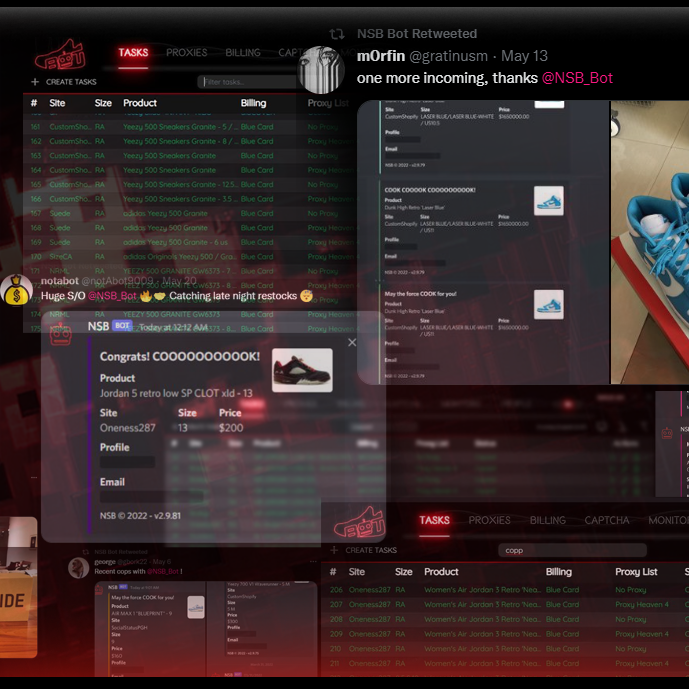Select the TASKS tab above the Jordan 3 list
The height and width of the screenshot is (689, 689).
434,520
